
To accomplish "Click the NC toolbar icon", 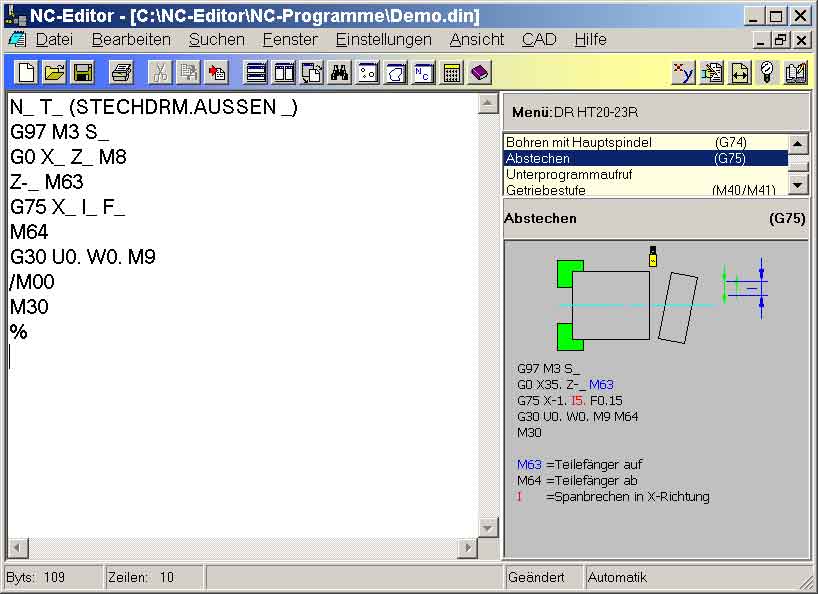I will coord(424,72).
